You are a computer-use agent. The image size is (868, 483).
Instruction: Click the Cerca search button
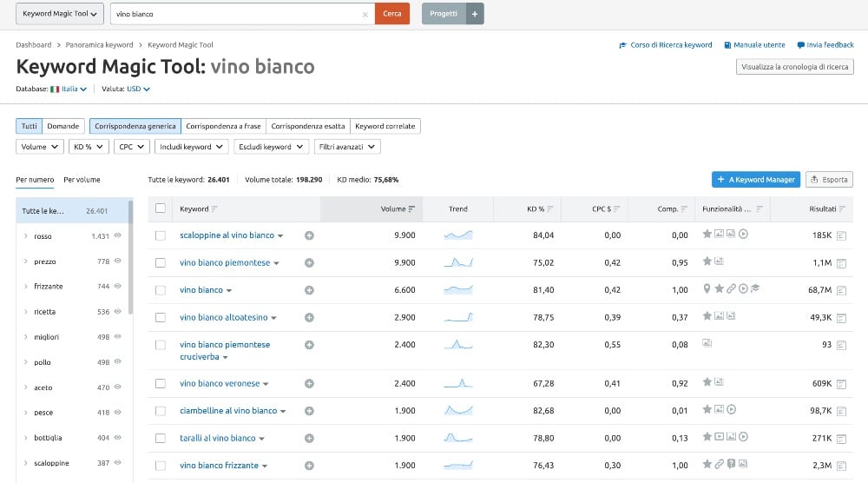[392, 14]
